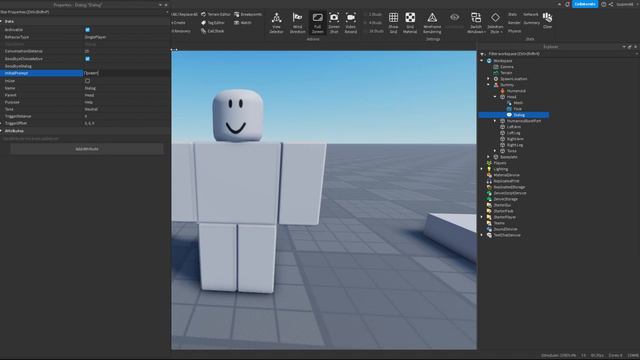The width and height of the screenshot is (640, 360).
Task: Open the Call Stack panel
Action: coord(213,31)
